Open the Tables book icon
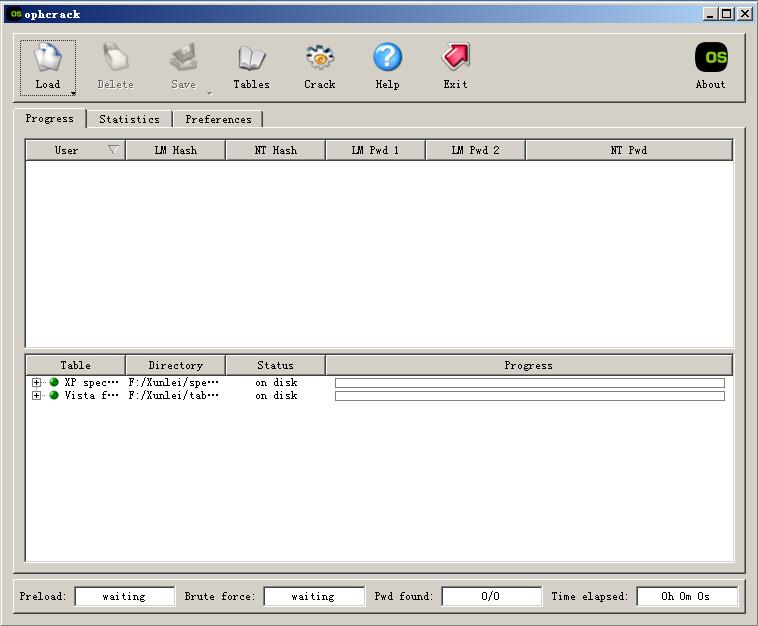The width and height of the screenshot is (758, 626). 251,58
